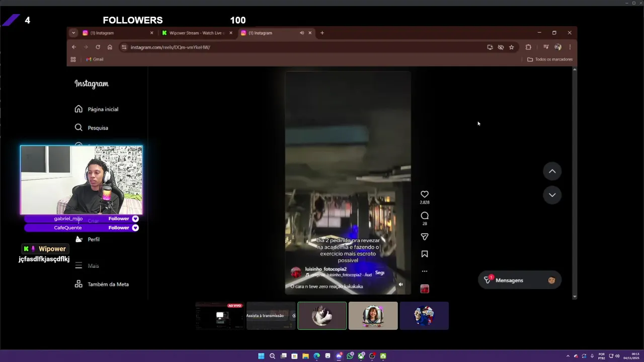
Task: Open Também da Meta in the sidebar
Action: (x=102, y=284)
